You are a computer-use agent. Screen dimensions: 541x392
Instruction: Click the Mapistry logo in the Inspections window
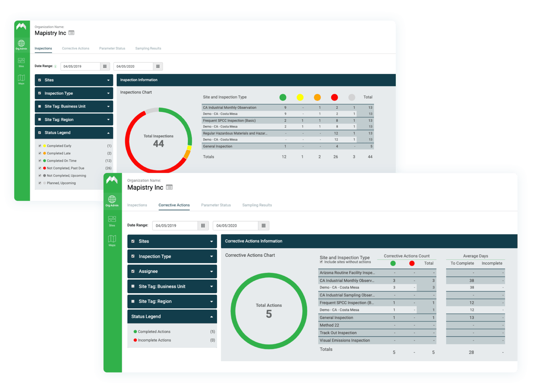(x=21, y=27)
